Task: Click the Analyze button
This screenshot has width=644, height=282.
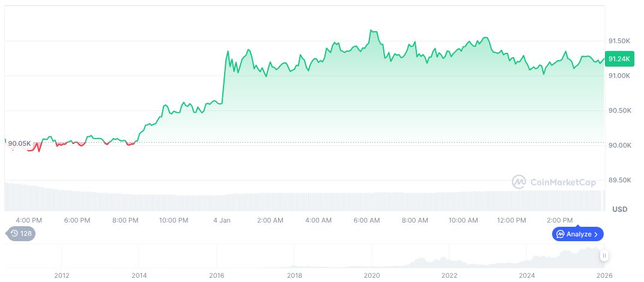Action: click(578, 234)
